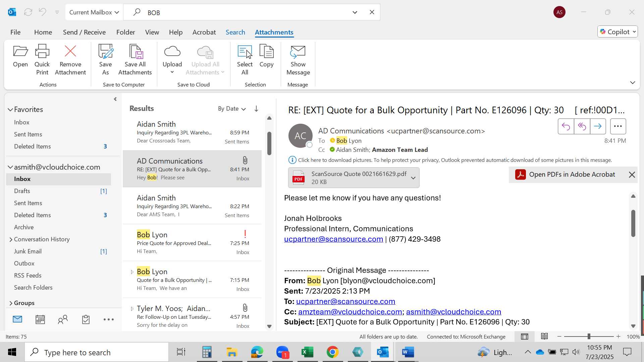Click Select All in Selection group
The height and width of the screenshot is (362, 644).
[245, 60]
